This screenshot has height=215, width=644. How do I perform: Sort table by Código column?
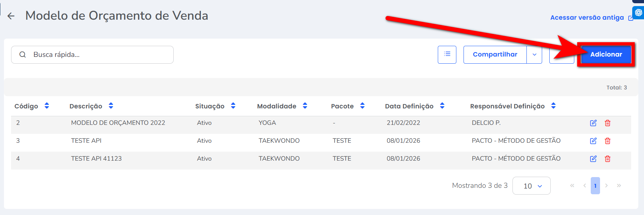[46, 106]
